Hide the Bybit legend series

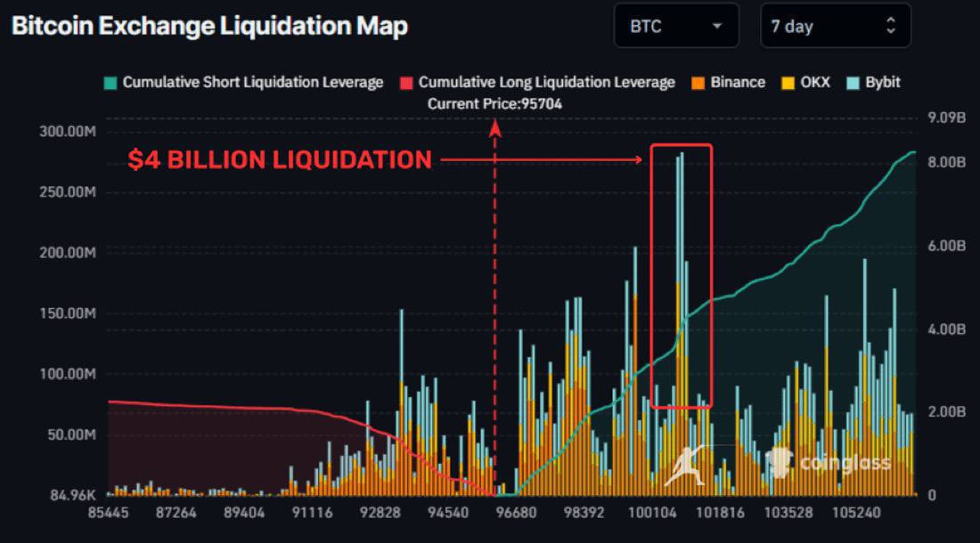pyautogui.click(x=882, y=82)
